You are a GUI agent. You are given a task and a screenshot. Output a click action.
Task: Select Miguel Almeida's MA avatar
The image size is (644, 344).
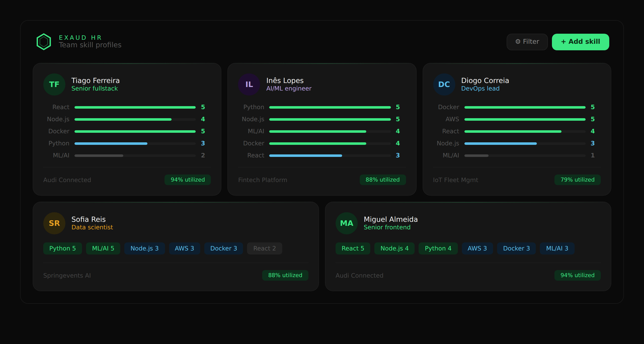pyautogui.click(x=347, y=223)
